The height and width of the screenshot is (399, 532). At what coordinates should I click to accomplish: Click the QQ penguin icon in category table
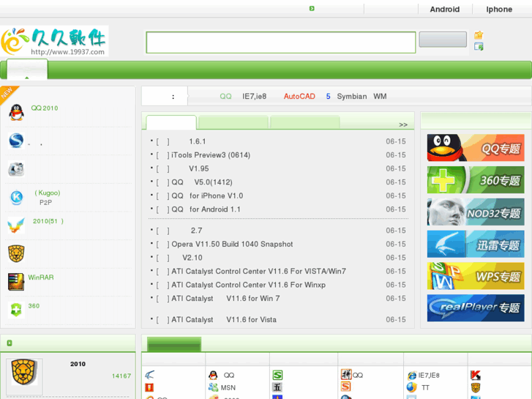(x=213, y=375)
